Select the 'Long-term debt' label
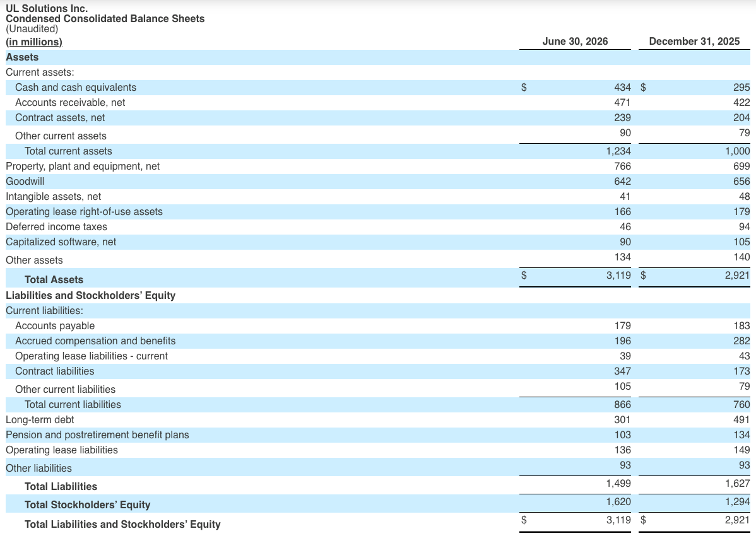The image size is (756, 536). pos(40,420)
